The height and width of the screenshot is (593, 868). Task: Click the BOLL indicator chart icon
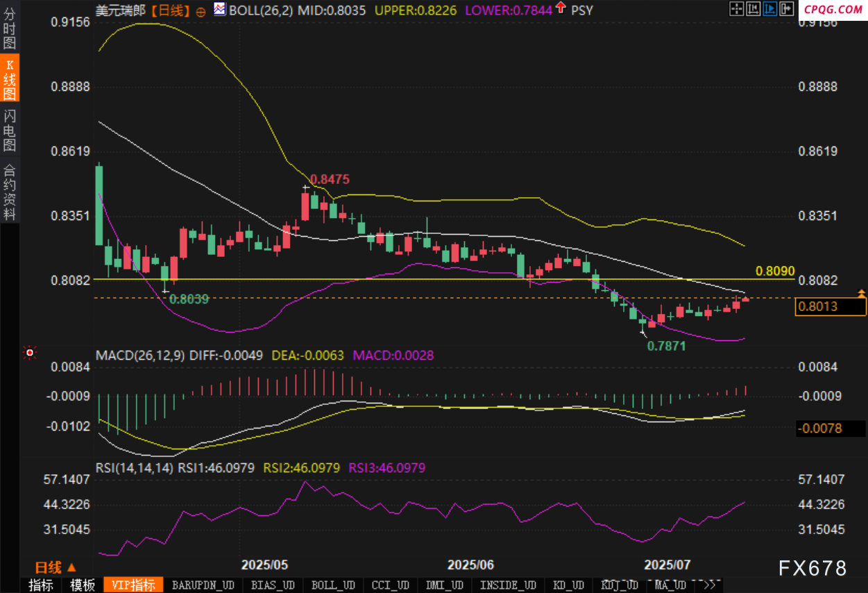tap(219, 10)
